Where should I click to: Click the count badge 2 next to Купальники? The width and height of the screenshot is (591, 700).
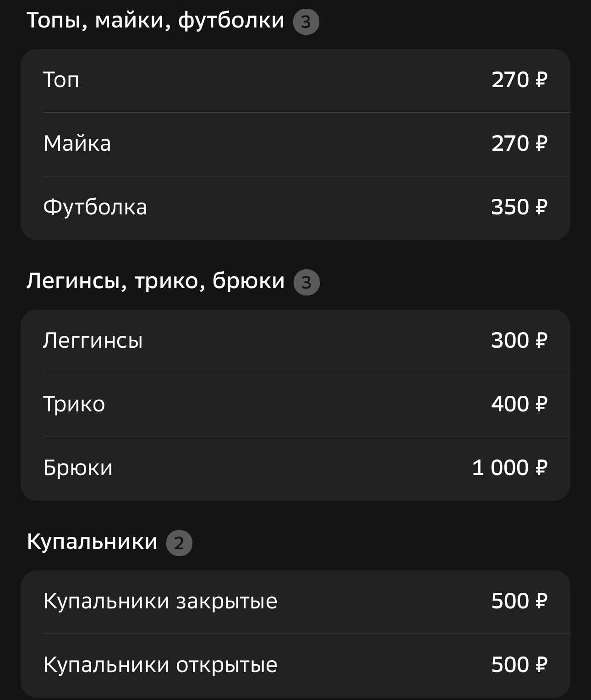[179, 543]
